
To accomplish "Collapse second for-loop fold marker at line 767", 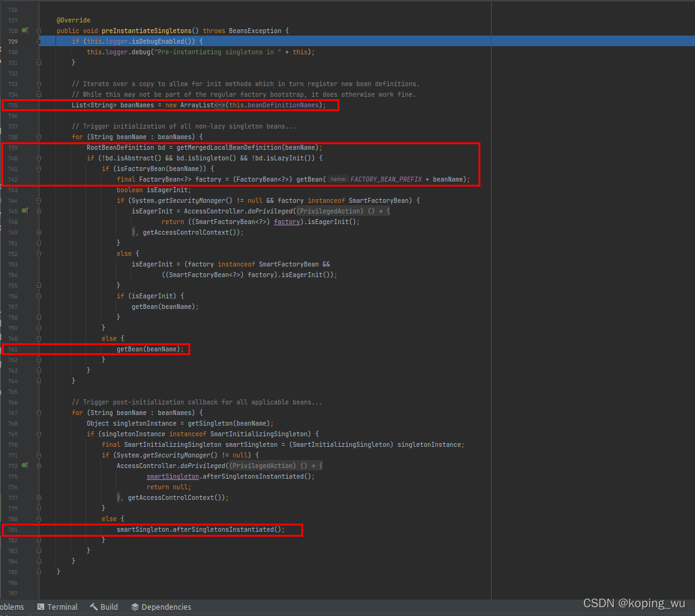I will point(39,413).
